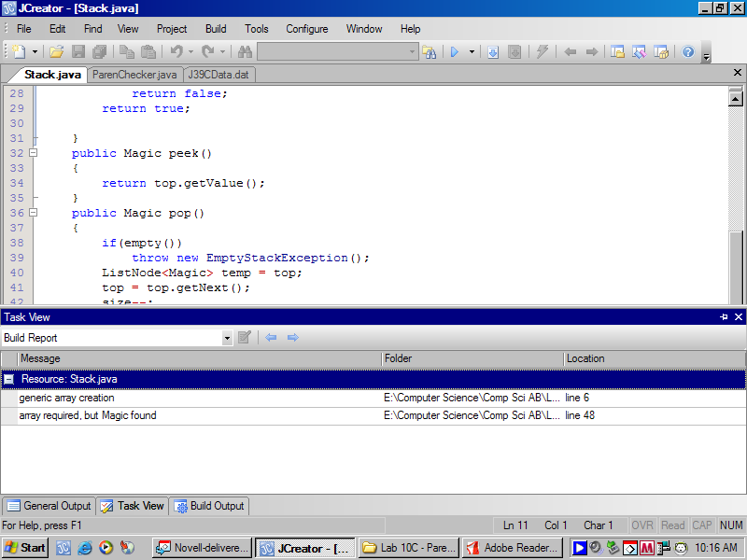This screenshot has width=747, height=560.
Task: Click the editor scrollbar up arrow
Action: coord(736,99)
